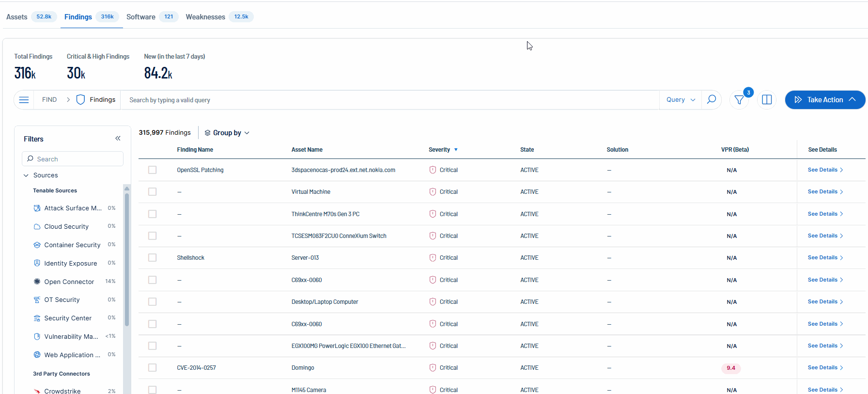Select the Identity Exposure source icon

pos(37,263)
